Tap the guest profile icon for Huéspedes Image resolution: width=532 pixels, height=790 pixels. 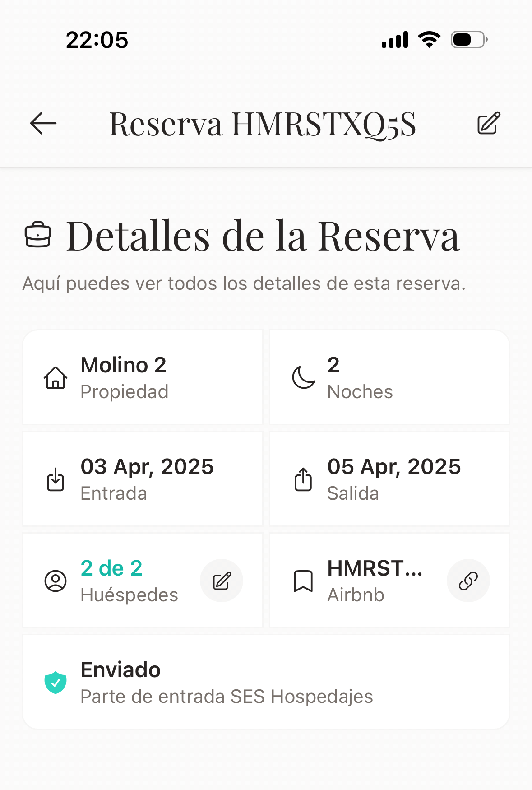[x=56, y=581]
